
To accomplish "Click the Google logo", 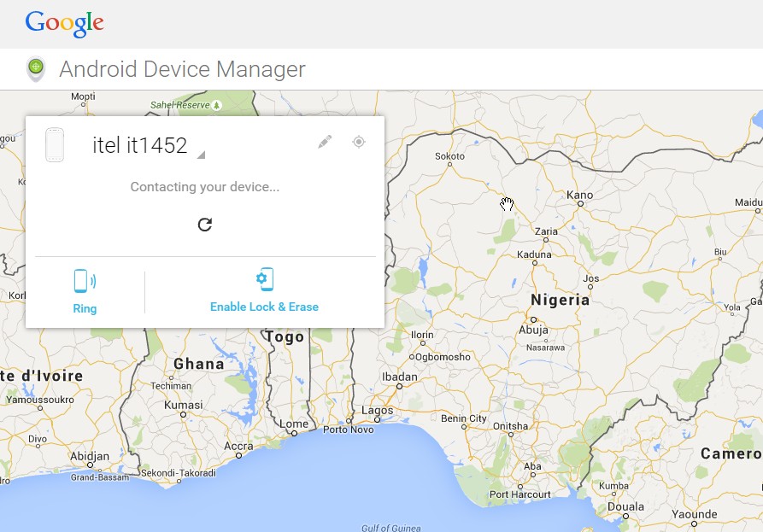I will pos(65,24).
